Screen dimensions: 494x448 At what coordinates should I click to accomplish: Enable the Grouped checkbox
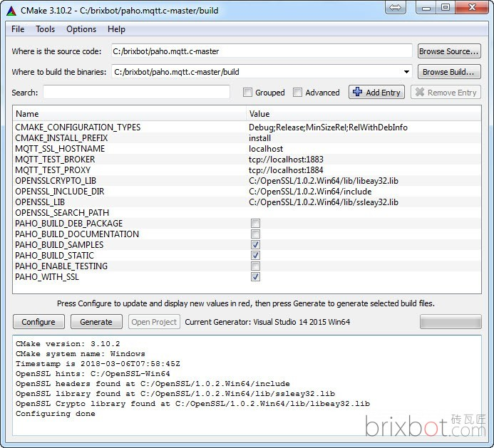click(x=247, y=93)
